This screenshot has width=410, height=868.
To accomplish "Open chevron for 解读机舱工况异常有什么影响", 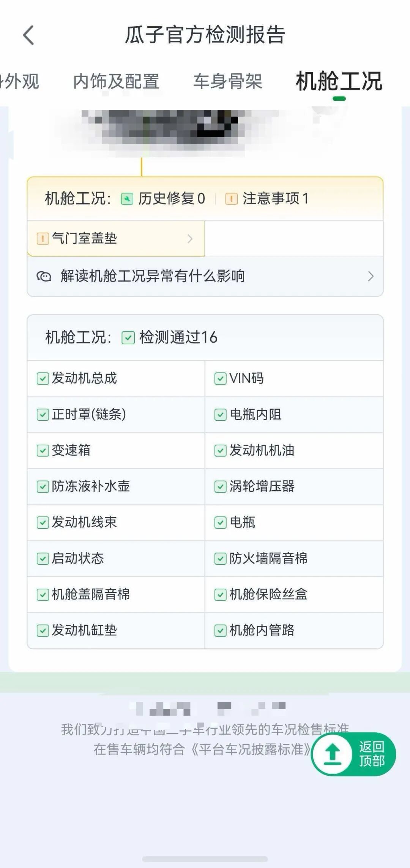I will (x=371, y=276).
